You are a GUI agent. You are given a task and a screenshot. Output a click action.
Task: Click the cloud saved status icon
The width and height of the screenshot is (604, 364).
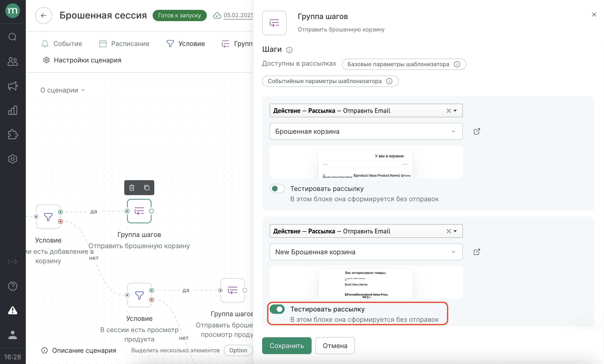pos(217,15)
